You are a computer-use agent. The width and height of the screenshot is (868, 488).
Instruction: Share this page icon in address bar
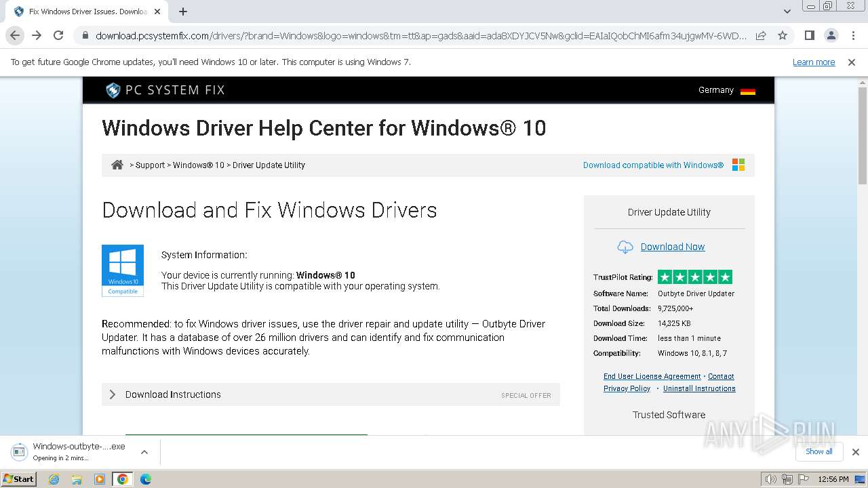point(761,35)
